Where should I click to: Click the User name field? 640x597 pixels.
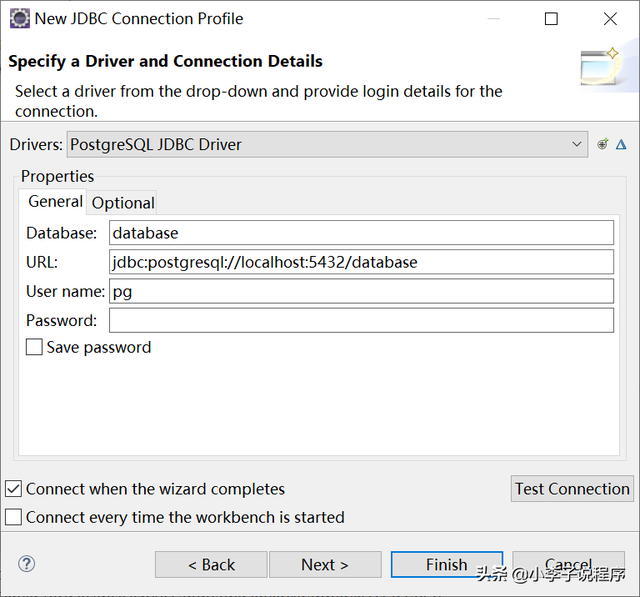click(x=361, y=291)
